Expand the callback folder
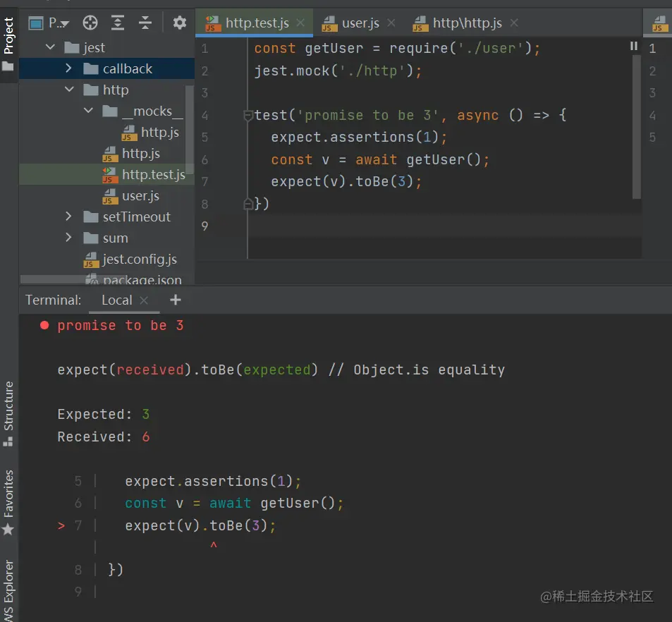 tap(68, 68)
